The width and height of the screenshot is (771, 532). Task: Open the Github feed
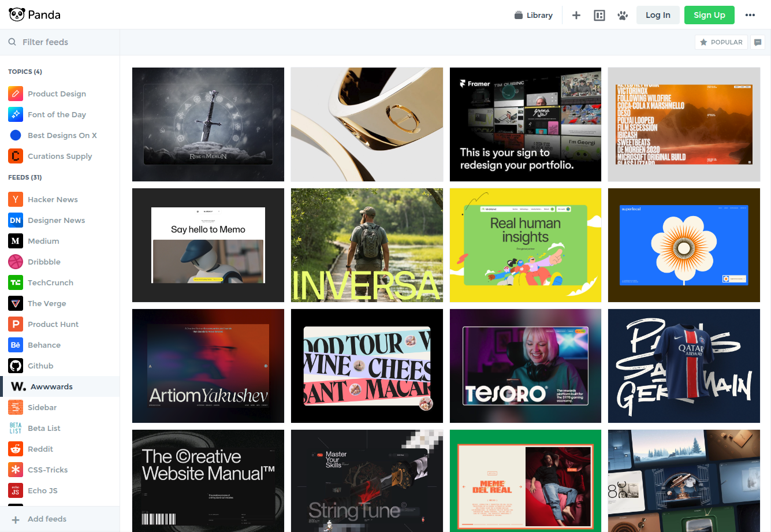click(x=40, y=366)
